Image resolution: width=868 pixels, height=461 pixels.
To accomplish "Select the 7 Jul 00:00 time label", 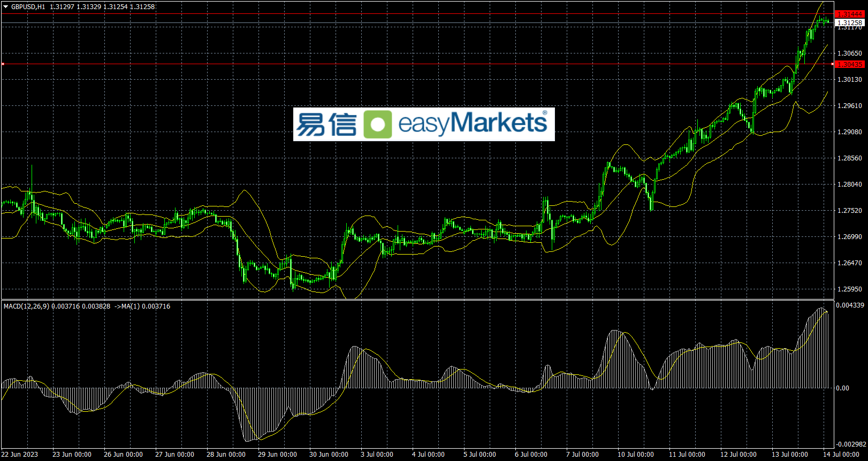I will (582, 455).
